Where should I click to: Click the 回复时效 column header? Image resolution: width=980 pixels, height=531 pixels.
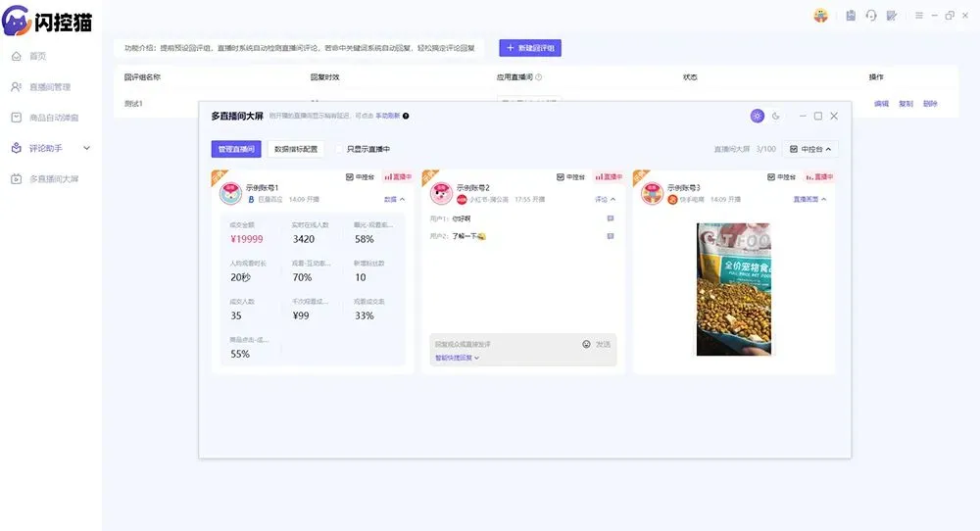click(325, 77)
